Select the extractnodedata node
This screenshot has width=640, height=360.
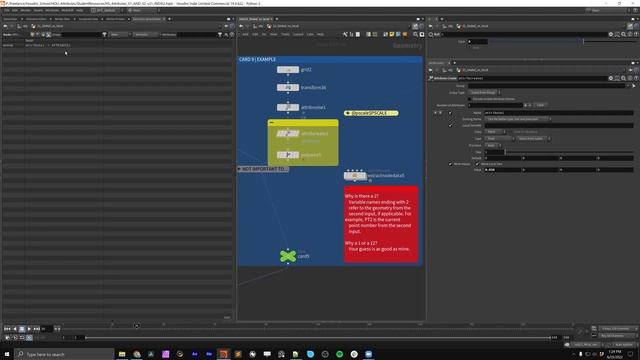355,176
